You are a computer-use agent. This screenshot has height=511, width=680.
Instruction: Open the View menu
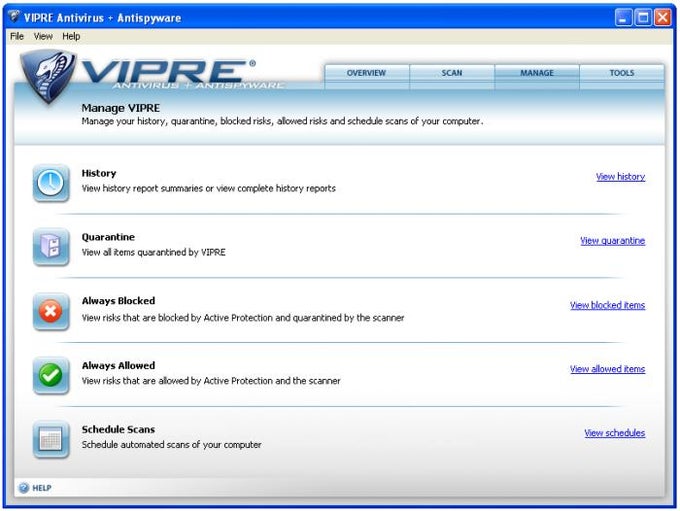pos(43,36)
